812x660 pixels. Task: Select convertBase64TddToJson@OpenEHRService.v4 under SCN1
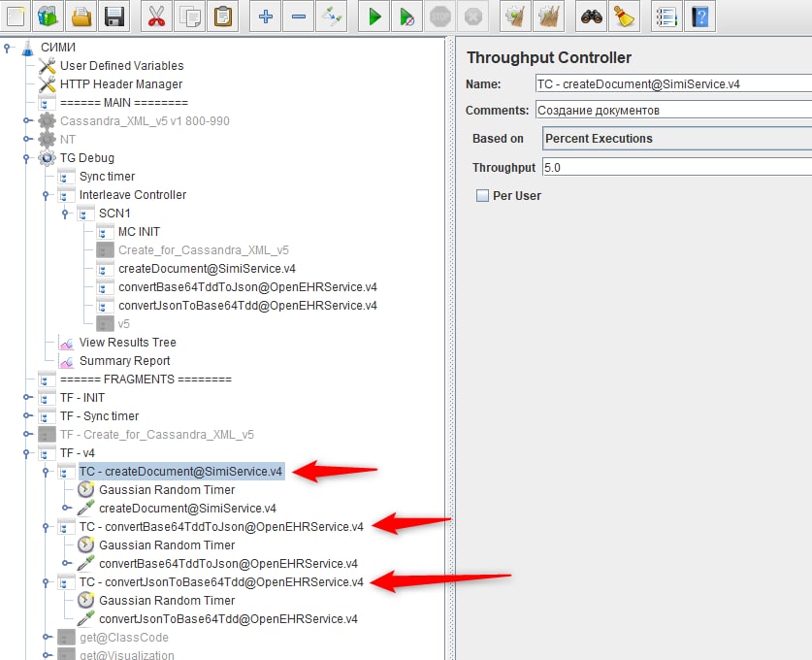(x=247, y=287)
